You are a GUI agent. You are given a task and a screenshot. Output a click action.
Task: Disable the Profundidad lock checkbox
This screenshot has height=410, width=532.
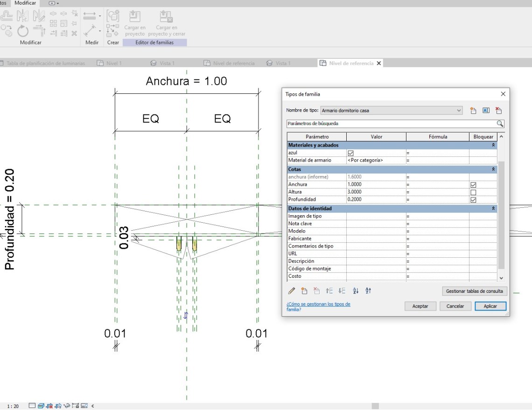click(474, 200)
